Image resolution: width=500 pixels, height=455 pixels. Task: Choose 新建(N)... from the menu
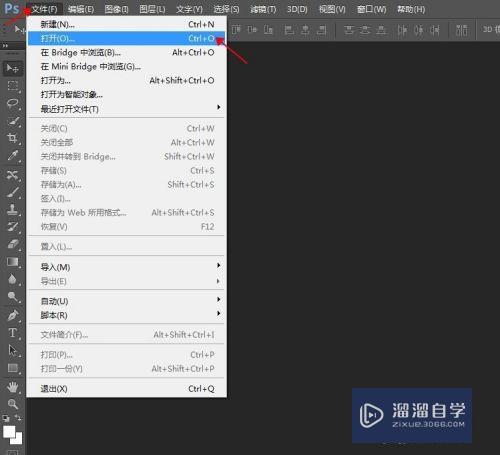pos(126,24)
